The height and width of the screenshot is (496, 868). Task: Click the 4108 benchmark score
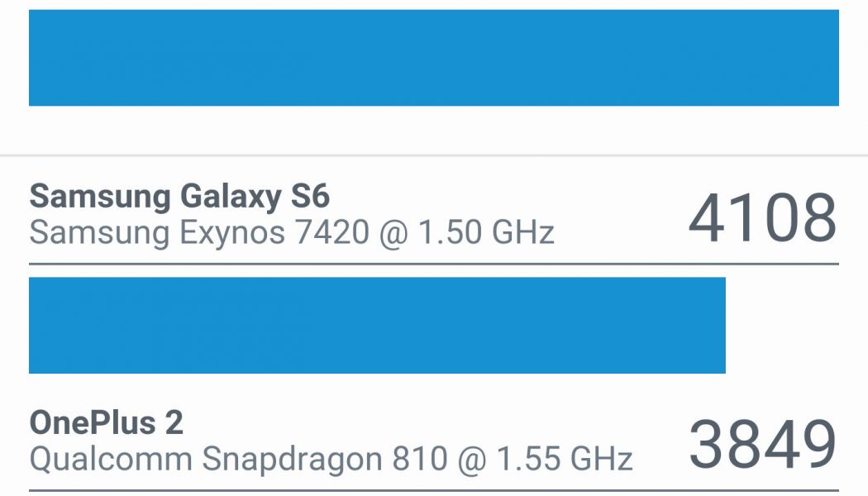click(762, 219)
